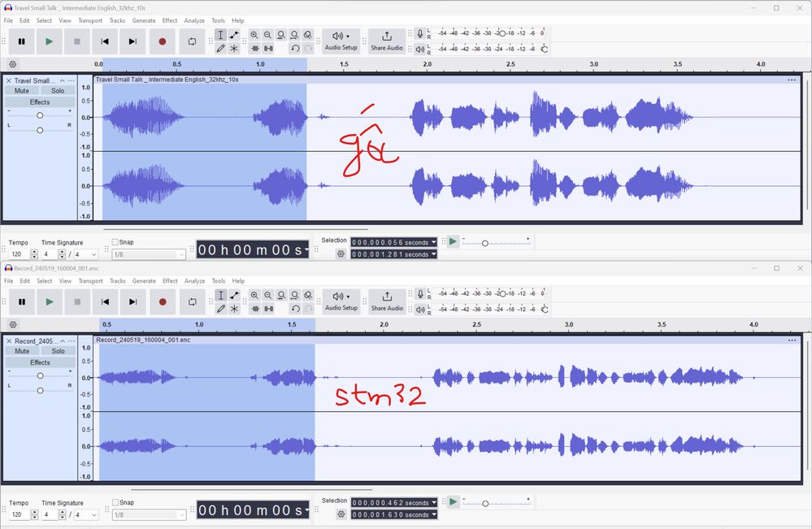The height and width of the screenshot is (529, 812).
Task: Open the Tracks menu in the Record_240519 window
Action: pyautogui.click(x=118, y=281)
